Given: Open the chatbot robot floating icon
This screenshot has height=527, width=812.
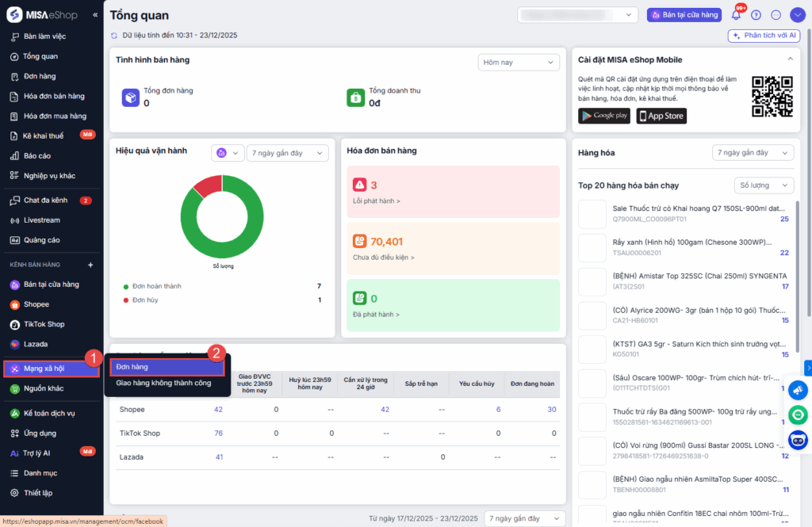Looking at the screenshot, I should (x=798, y=440).
